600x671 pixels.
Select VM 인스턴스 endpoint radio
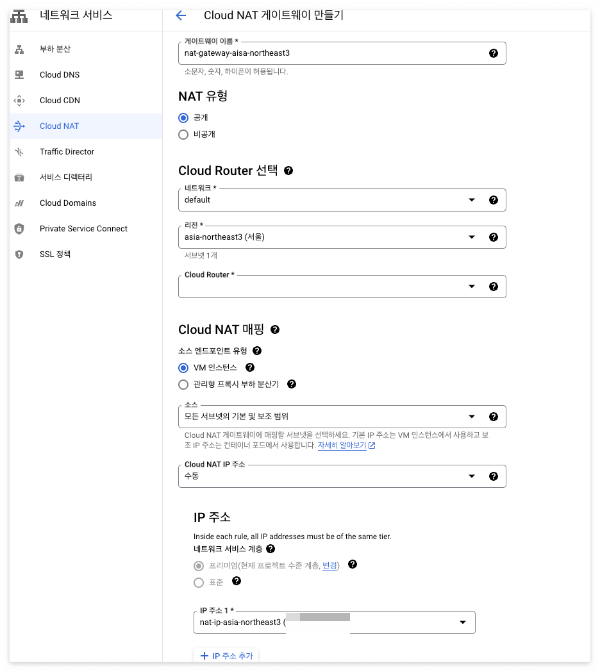pyautogui.click(x=183, y=368)
